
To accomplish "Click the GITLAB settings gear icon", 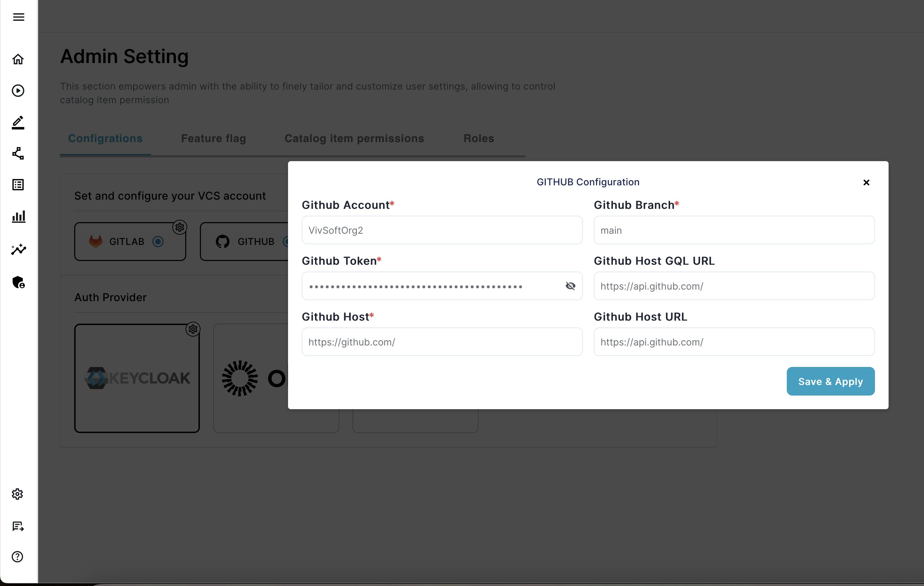I will 178,227.
